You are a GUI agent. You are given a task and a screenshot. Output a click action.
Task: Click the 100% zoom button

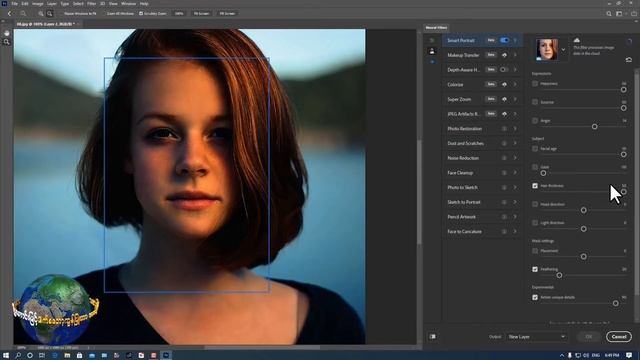(179, 13)
